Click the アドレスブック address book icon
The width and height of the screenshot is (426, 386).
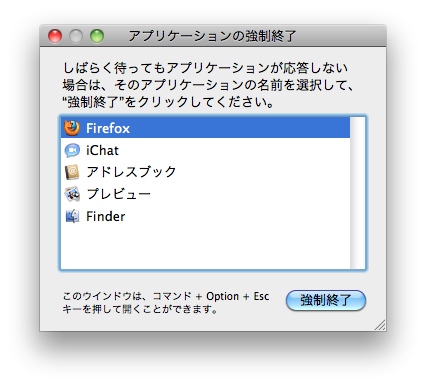[72, 172]
